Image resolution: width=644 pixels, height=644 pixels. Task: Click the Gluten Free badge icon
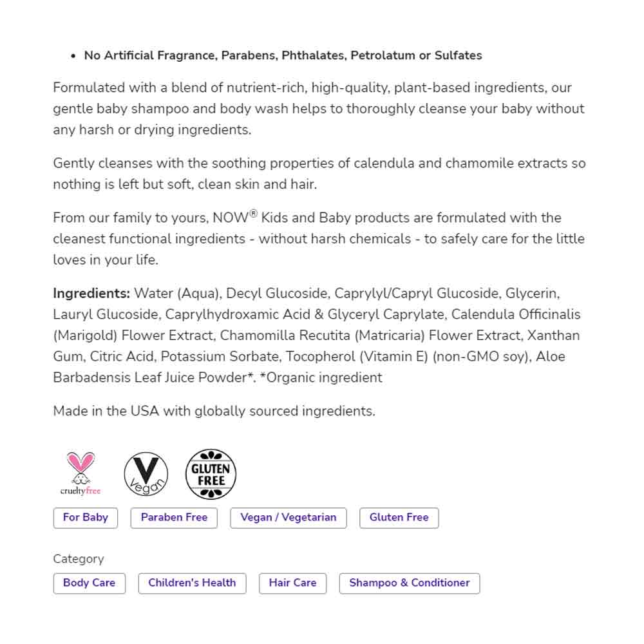pyautogui.click(x=211, y=474)
